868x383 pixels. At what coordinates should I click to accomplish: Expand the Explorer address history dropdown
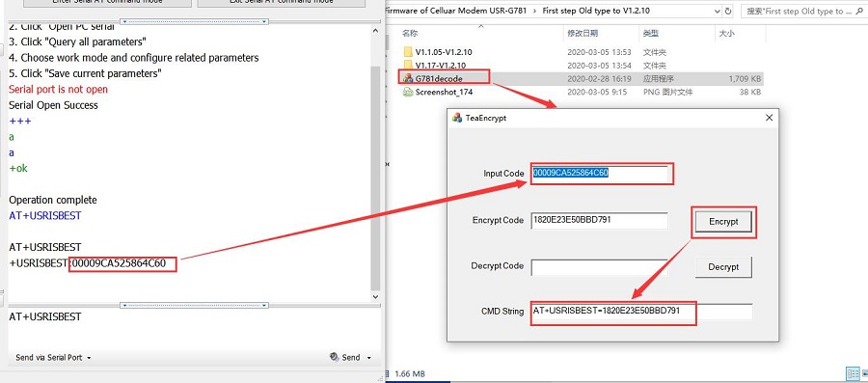coord(718,11)
